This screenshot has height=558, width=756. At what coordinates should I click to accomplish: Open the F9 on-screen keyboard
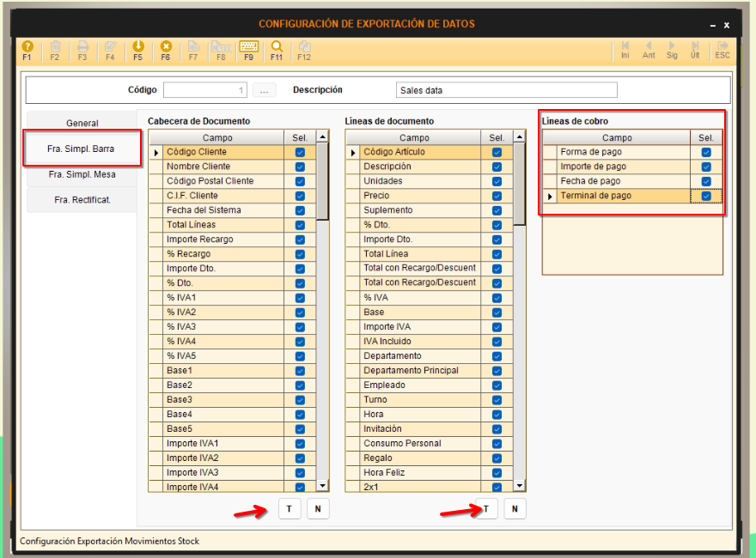[248, 46]
